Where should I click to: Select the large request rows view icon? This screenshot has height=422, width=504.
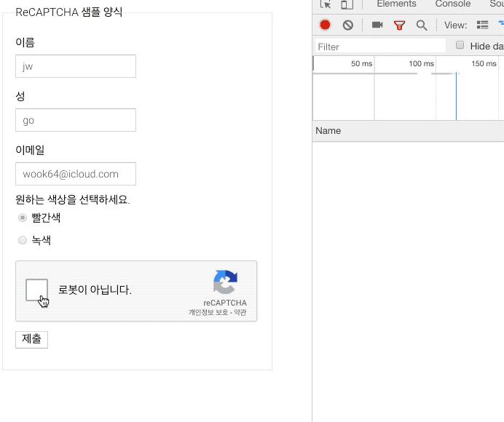[x=482, y=25]
